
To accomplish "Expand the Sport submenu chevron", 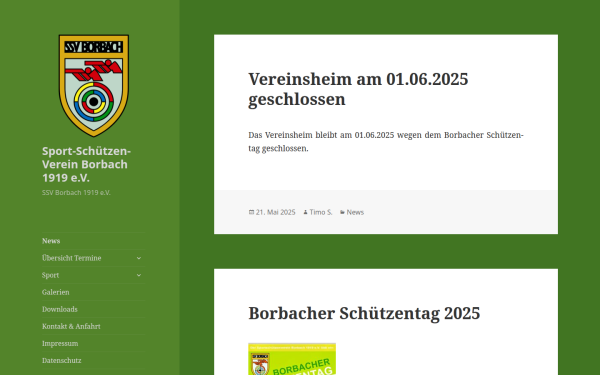I will point(139,275).
